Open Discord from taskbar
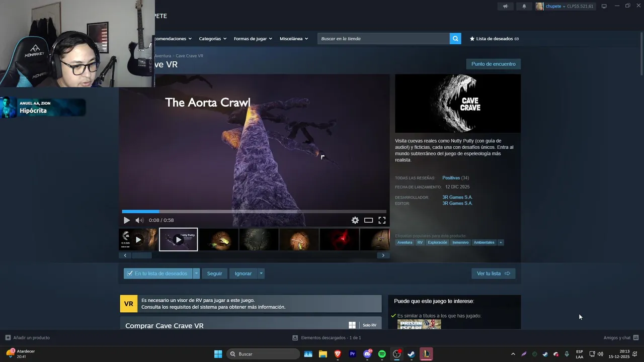The height and width of the screenshot is (362, 644). [x=367, y=354]
